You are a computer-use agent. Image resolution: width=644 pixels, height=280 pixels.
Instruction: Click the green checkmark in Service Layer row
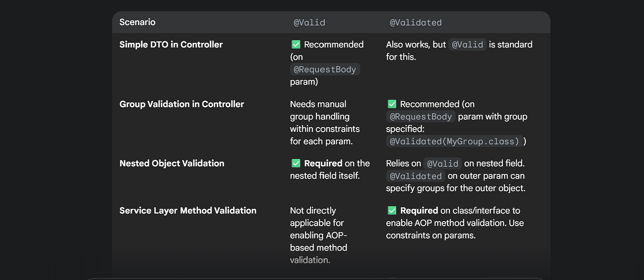(392, 210)
